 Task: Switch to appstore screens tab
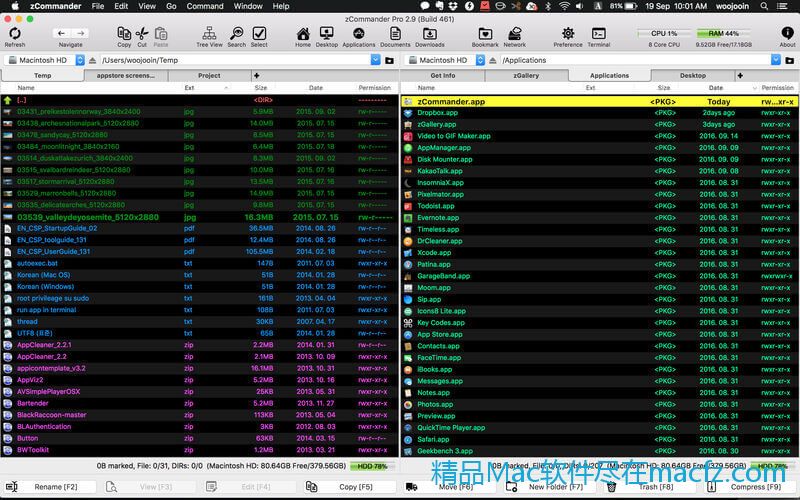coord(126,76)
